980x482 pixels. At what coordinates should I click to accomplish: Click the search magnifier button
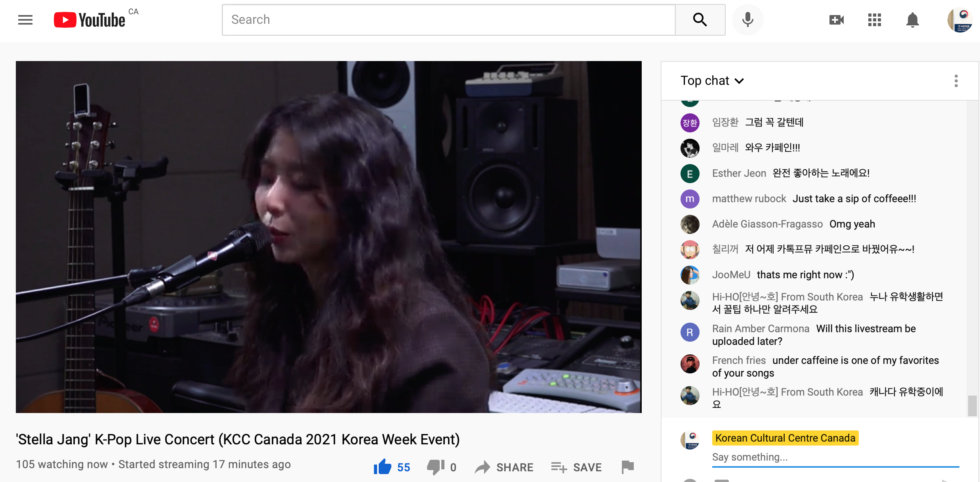700,20
